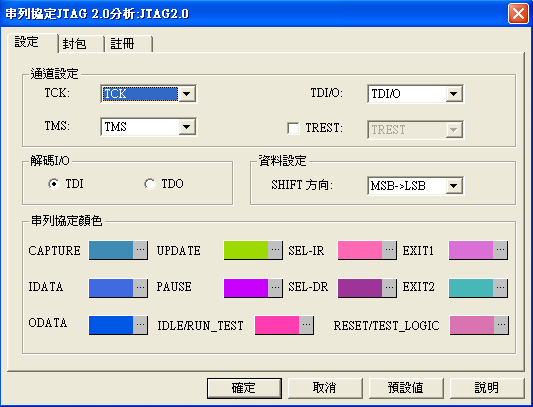533x407 pixels.
Task: Click the UPDATE green color swatch
Action: click(246, 250)
